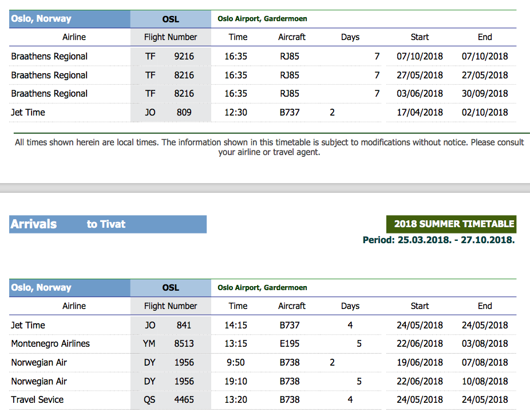The width and height of the screenshot is (530, 420).
Task: Click "16:35" in the TF 9216 row
Action: (x=236, y=56)
